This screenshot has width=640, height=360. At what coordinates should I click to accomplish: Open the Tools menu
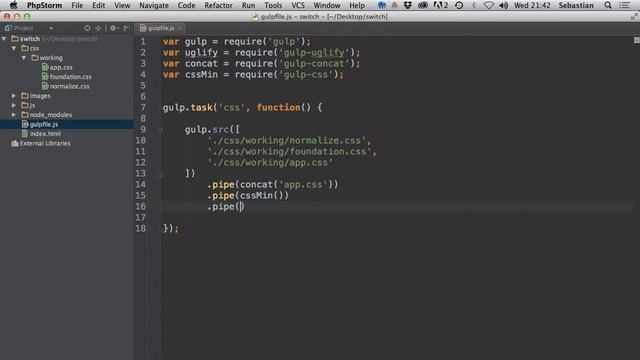pos(273,5)
